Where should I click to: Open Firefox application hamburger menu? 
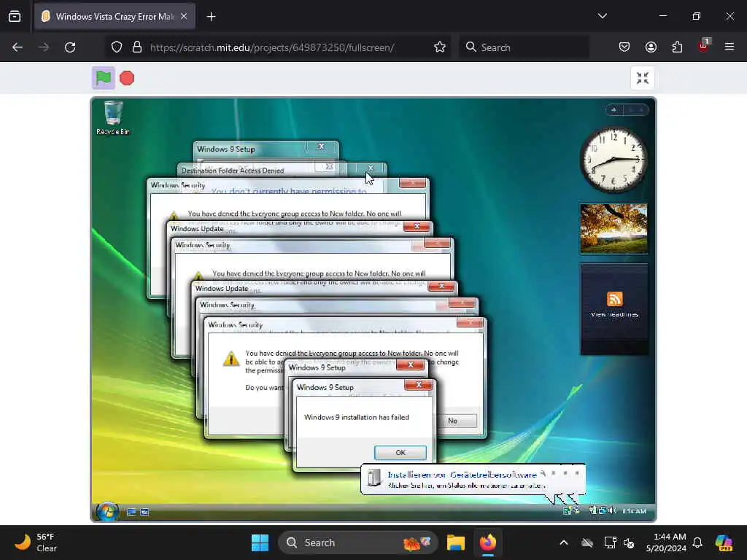pos(729,47)
